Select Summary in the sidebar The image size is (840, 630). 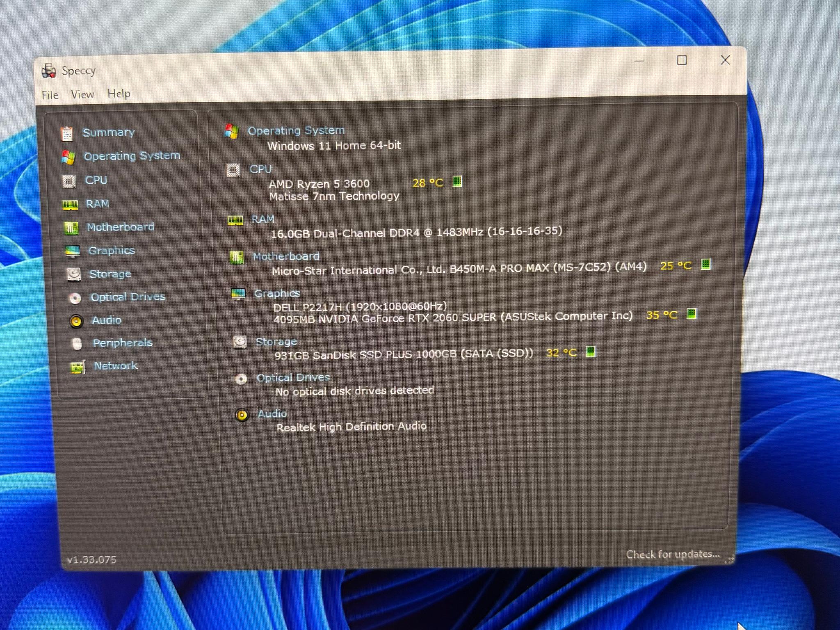pyautogui.click(x=109, y=132)
